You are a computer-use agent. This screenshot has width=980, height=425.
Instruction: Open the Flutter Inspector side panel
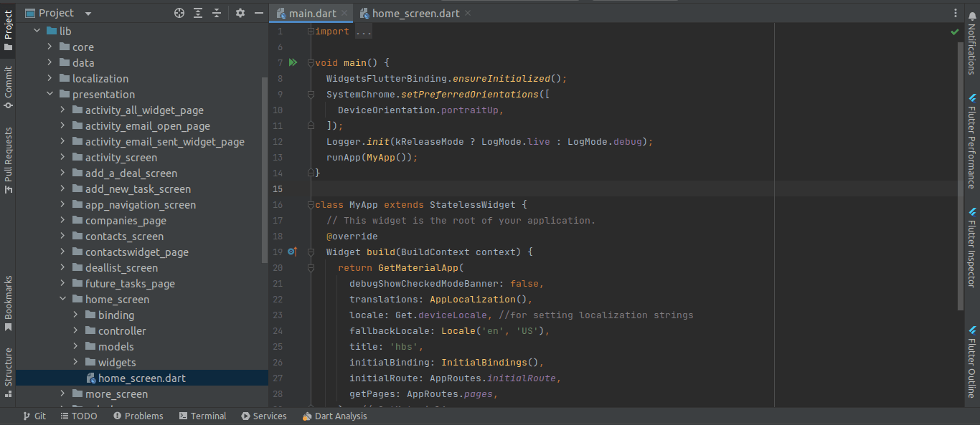(972, 247)
